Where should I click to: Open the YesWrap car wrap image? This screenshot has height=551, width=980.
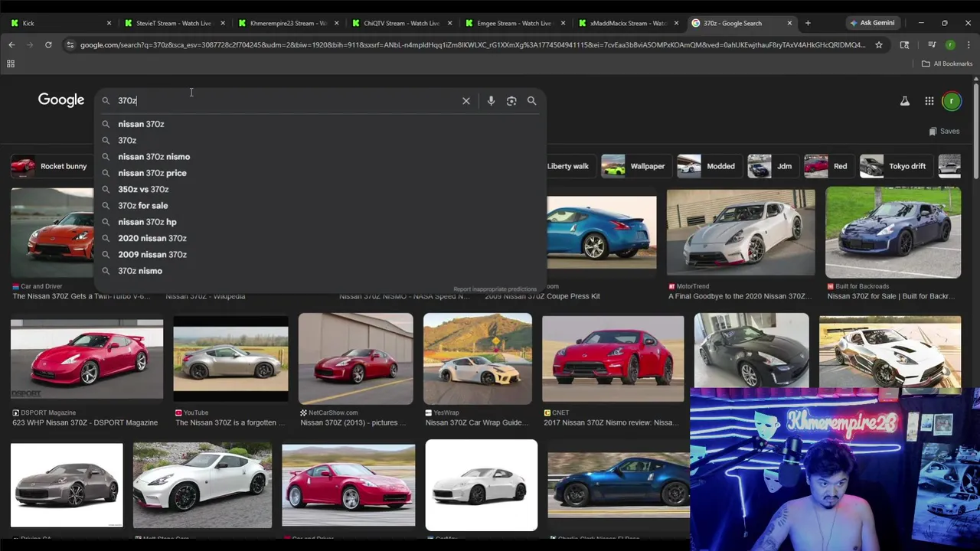pyautogui.click(x=477, y=359)
